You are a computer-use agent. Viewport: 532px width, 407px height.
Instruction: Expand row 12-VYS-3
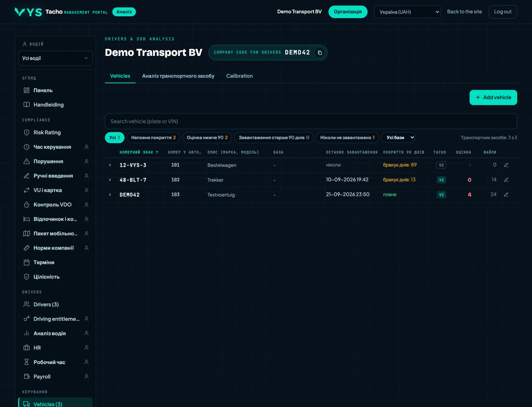[110, 165]
